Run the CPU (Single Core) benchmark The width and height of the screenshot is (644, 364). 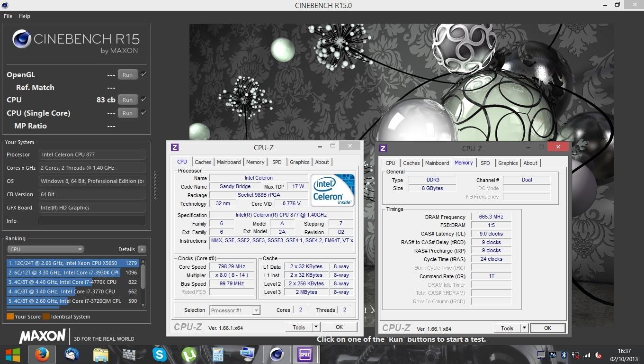pos(128,113)
